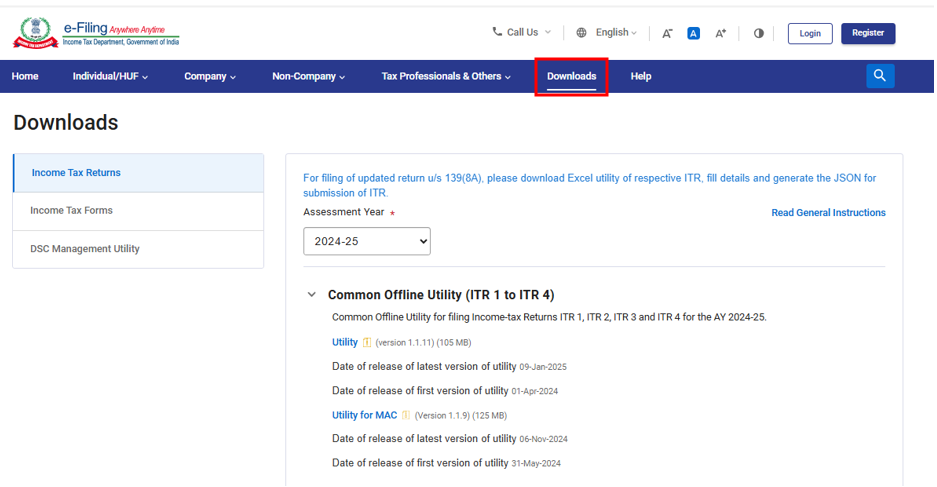Screen dimensions: 937x487
Task: Open the Assessment Year 2024-25 dropdown
Action: click(367, 241)
